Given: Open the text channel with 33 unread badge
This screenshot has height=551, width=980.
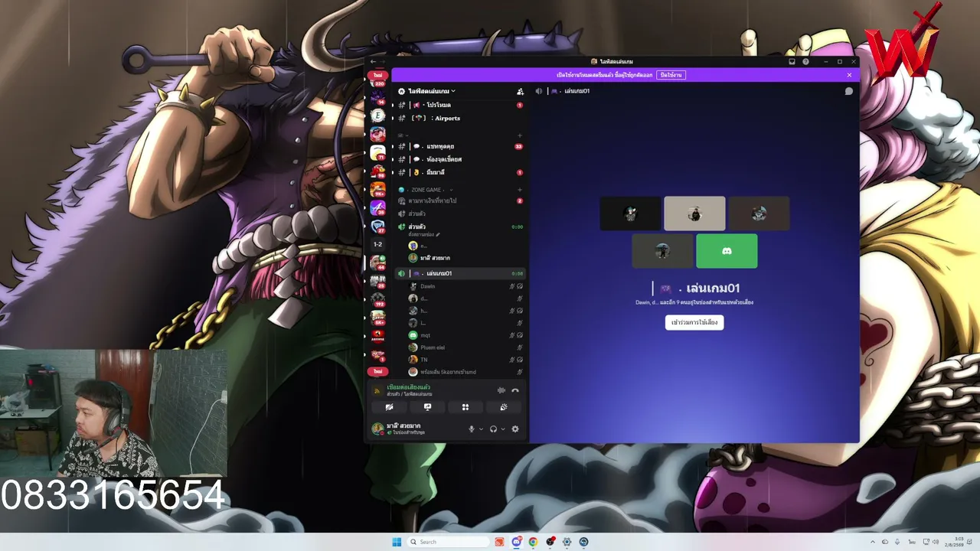Looking at the screenshot, I should pyautogui.click(x=460, y=146).
